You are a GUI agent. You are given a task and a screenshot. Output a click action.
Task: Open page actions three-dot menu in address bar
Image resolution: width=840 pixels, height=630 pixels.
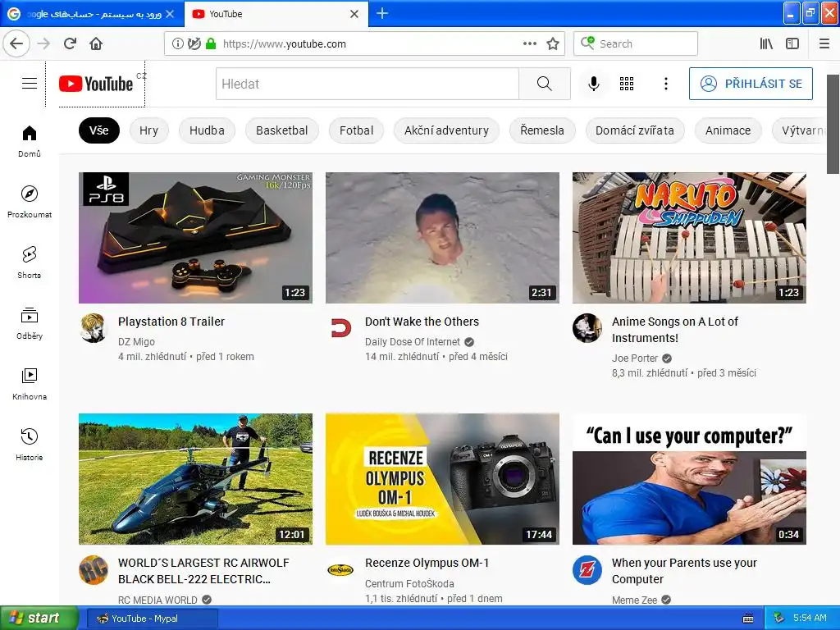point(530,44)
